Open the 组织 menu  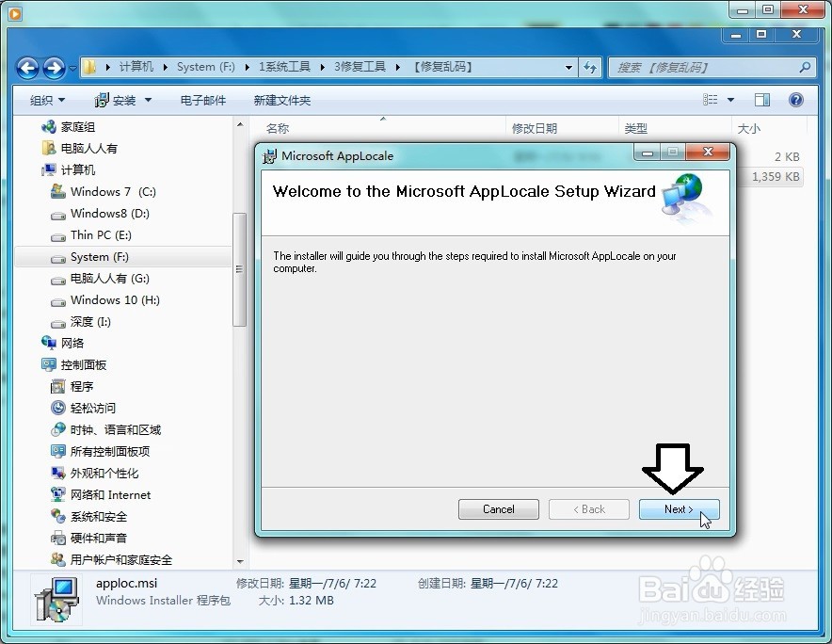tap(47, 100)
